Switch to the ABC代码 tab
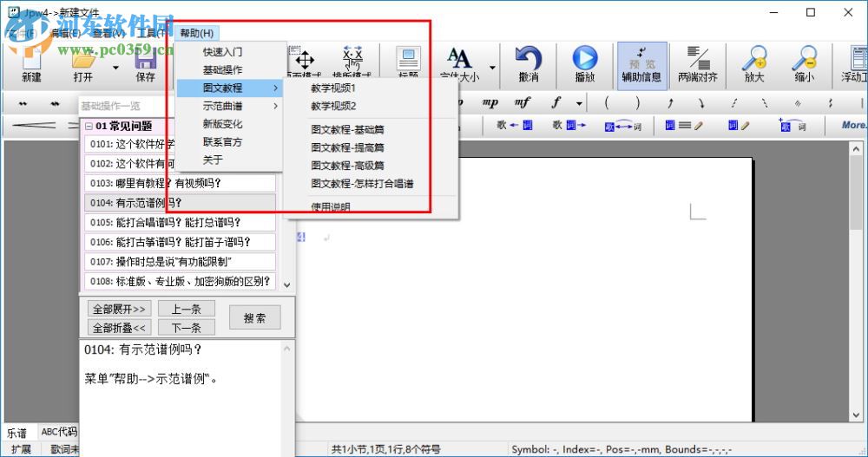The image size is (868, 457). 59,432
